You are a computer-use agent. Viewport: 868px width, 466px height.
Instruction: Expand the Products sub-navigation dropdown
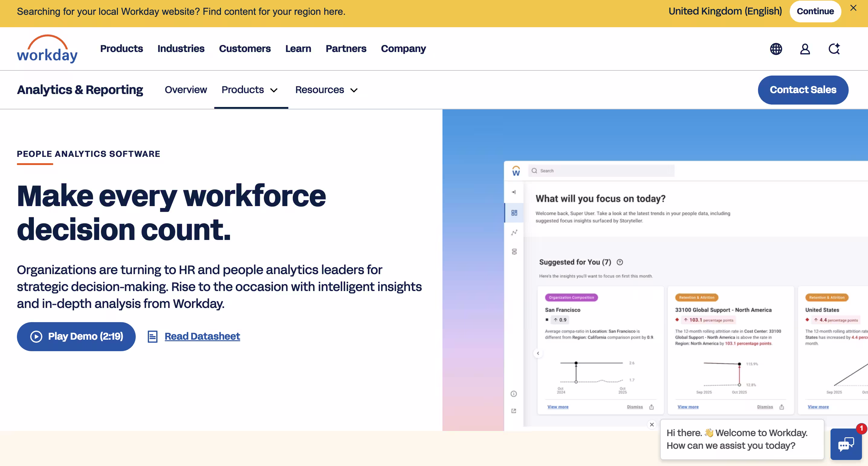250,90
